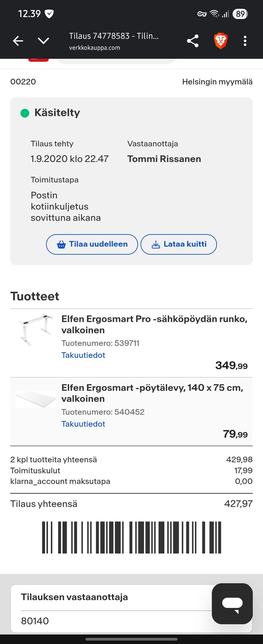Open Takuutiedot for Ergosmart pöytälevy
Image resolution: width=263 pixels, height=644 pixels.
click(83, 424)
